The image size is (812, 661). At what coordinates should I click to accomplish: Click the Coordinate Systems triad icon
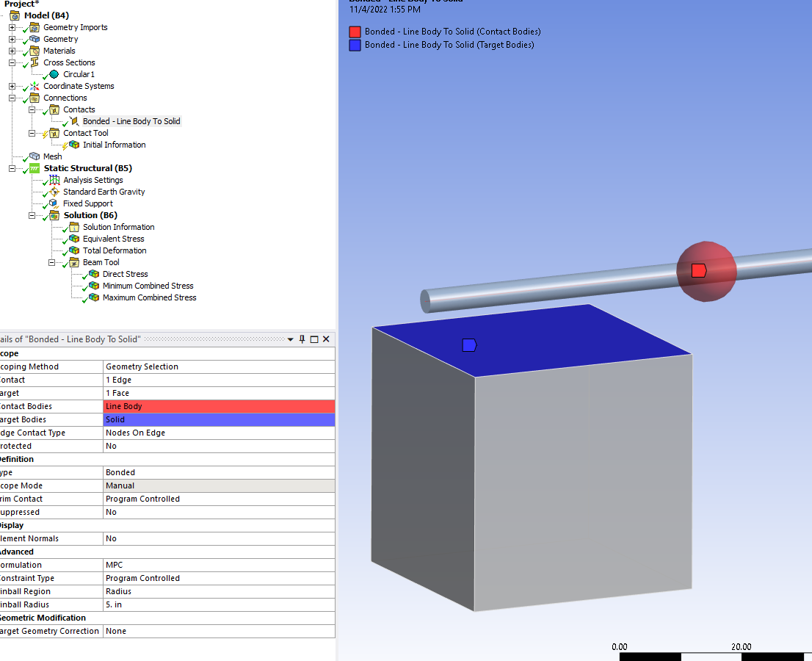coord(35,86)
